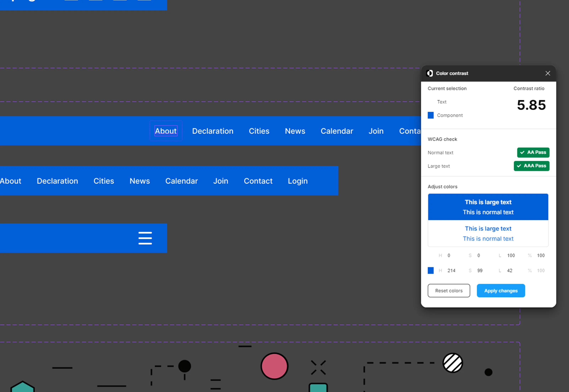The width and height of the screenshot is (569, 392).
Task: Select the highlighted About nav item
Action: click(x=166, y=131)
